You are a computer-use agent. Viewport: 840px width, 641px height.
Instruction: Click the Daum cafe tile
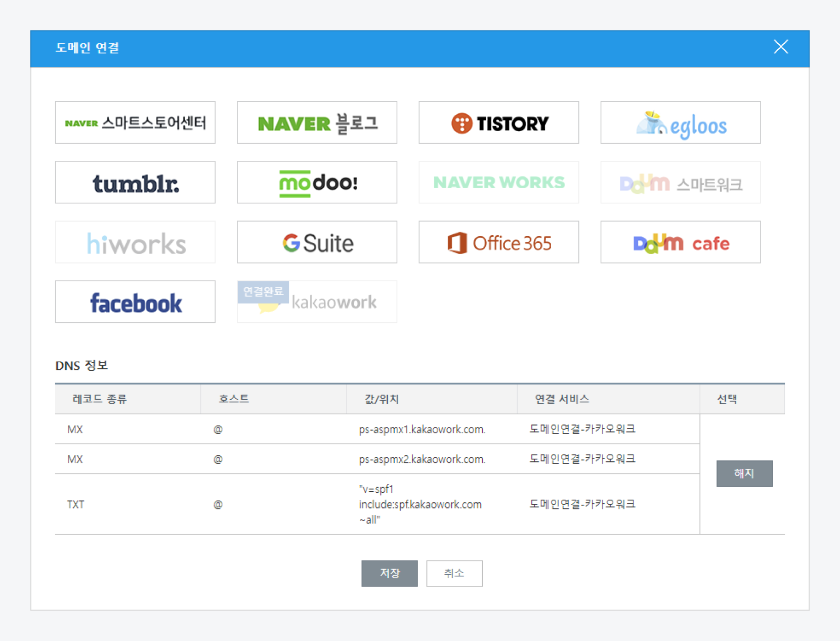(x=680, y=242)
